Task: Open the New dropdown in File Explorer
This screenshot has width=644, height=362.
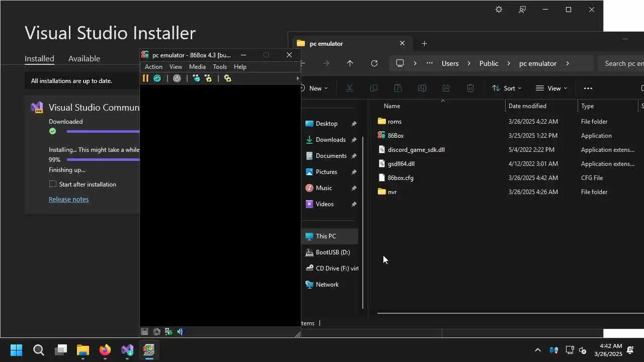Action: [x=315, y=88]
